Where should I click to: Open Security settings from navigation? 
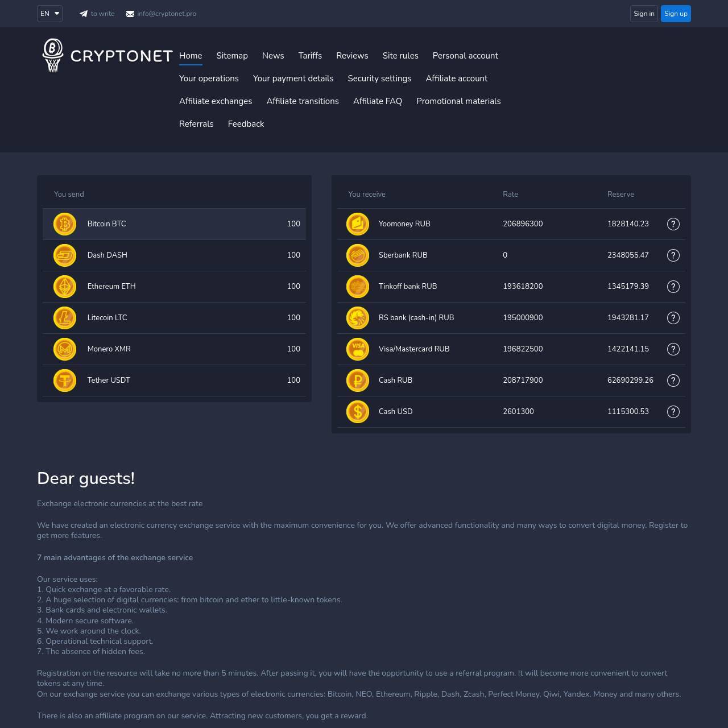(x=379, y=78)
